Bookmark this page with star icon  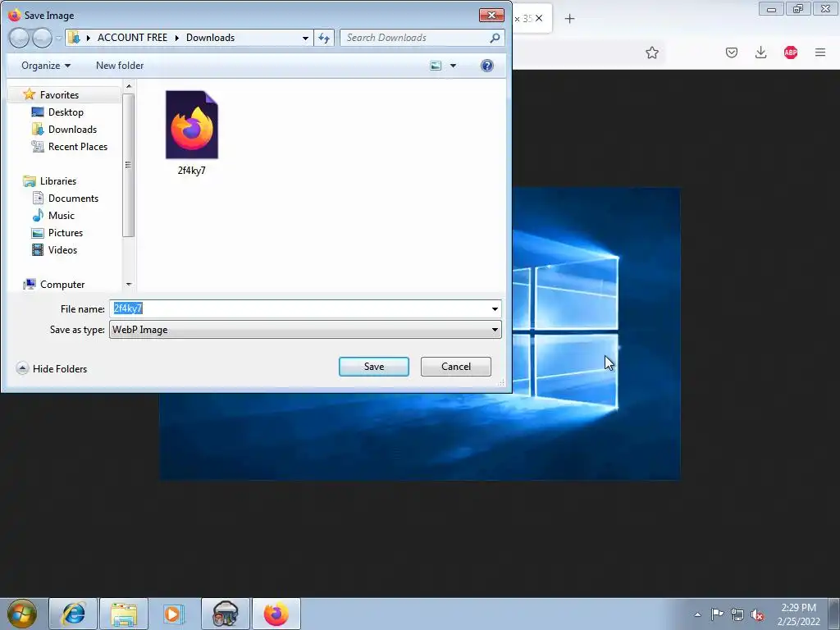651,52
